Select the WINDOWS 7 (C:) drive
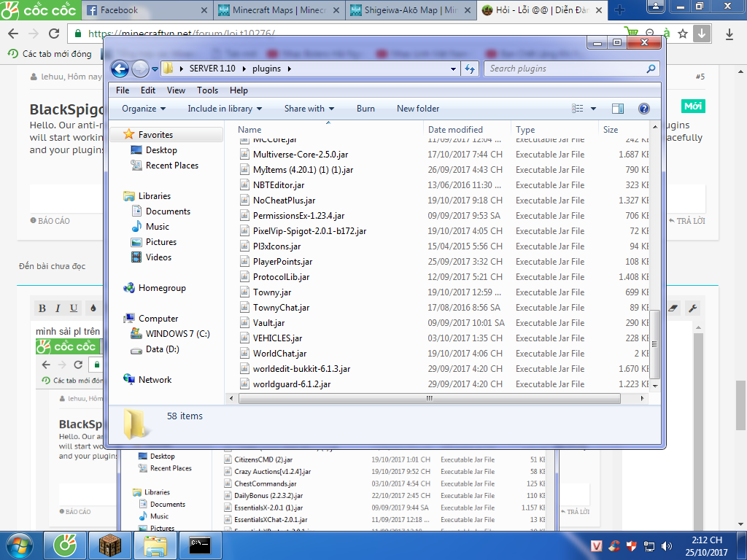This screenshot has height=560, width=747. point(177,333)
